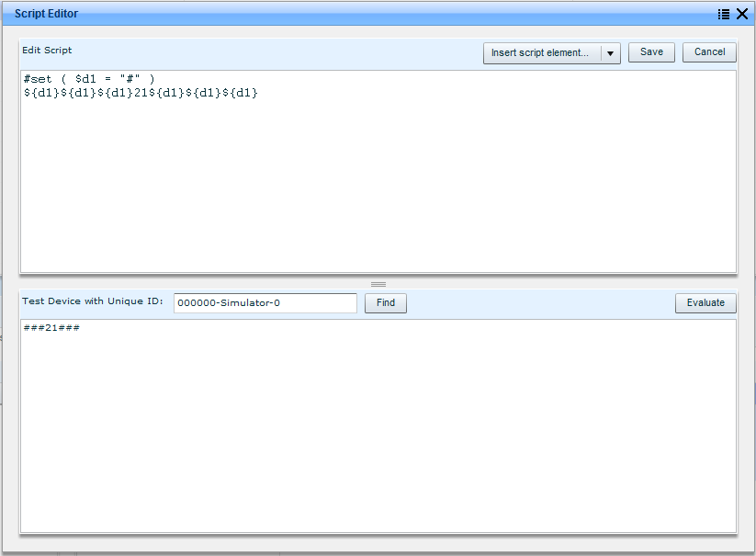Grab the splitter handle between panes
Screen dimensions: 756x556
[x=378, y=284]
